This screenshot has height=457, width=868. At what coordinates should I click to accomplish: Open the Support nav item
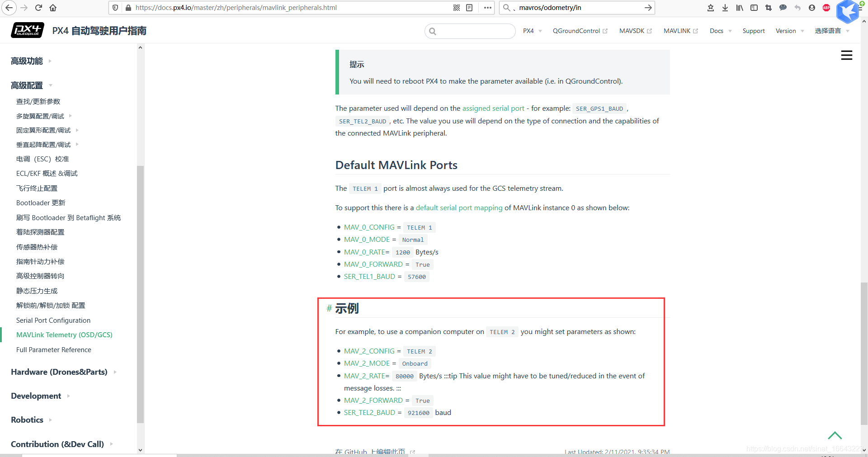coord(754,31)
